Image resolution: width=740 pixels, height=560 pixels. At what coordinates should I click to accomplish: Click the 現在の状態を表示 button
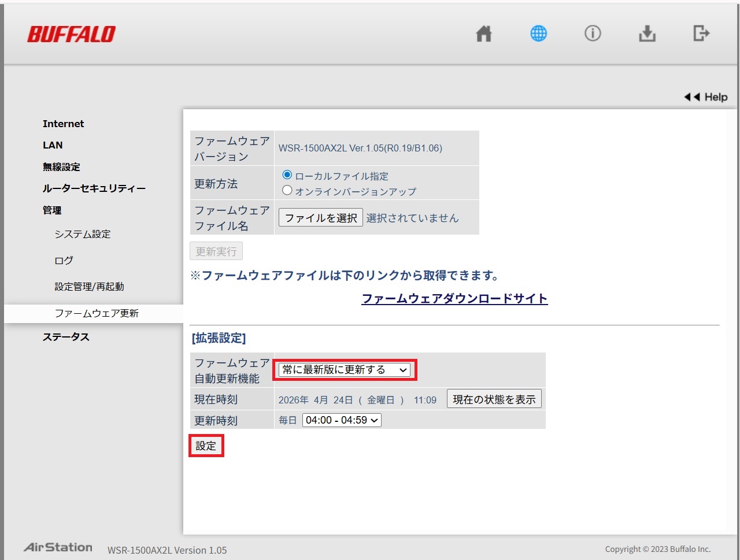[x=494, y=399]
